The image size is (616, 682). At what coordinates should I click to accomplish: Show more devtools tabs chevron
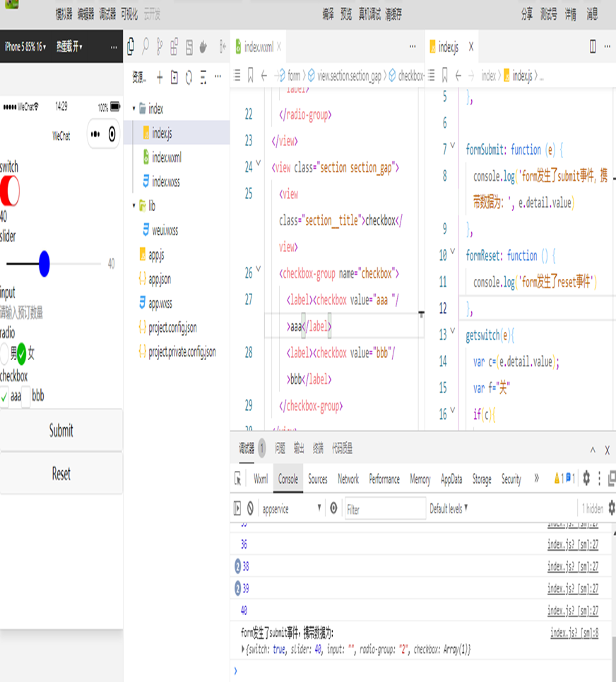[x=536, y=479]
